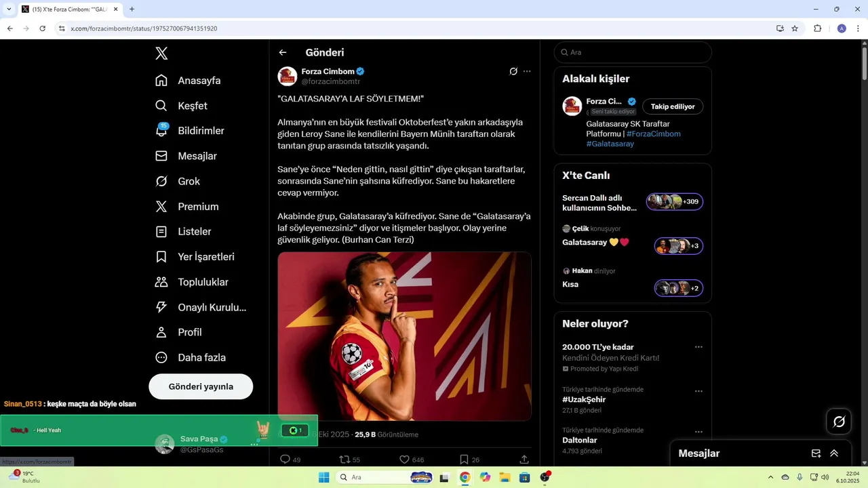
Task: Click the browser back arrow
Action: point(9,28)
